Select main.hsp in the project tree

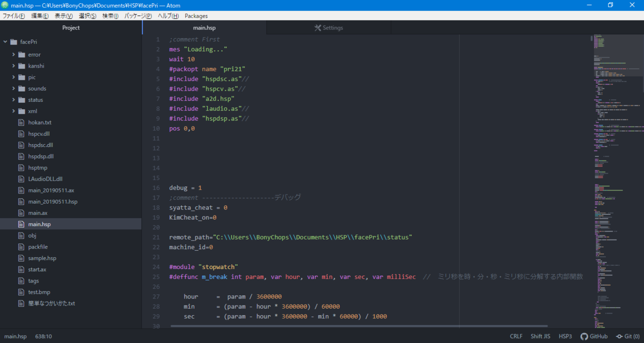[x=71, y=224]
